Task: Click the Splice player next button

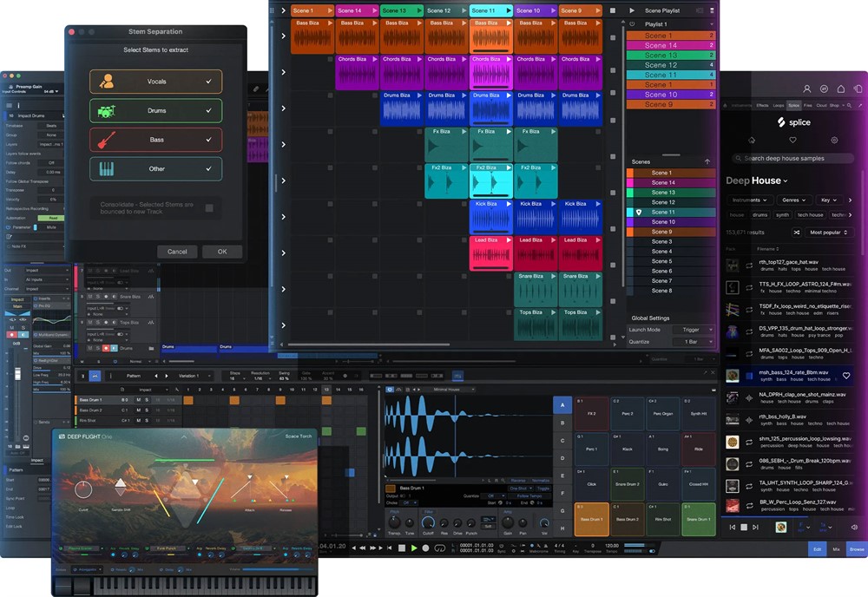Action: click(755, 528)
